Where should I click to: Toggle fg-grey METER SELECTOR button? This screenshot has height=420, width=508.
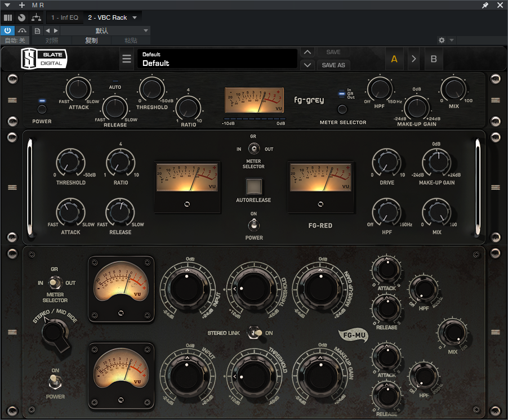[x=342, y=109]
